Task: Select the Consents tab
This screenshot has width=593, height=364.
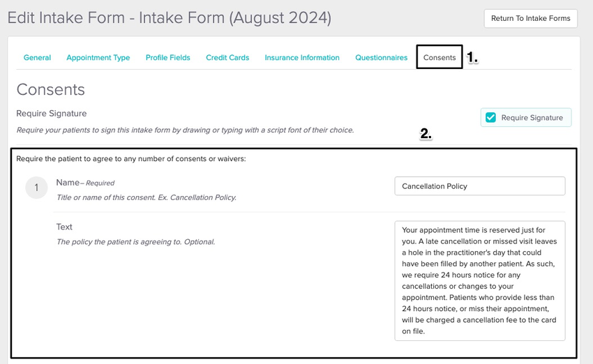Action: (440, 57)
